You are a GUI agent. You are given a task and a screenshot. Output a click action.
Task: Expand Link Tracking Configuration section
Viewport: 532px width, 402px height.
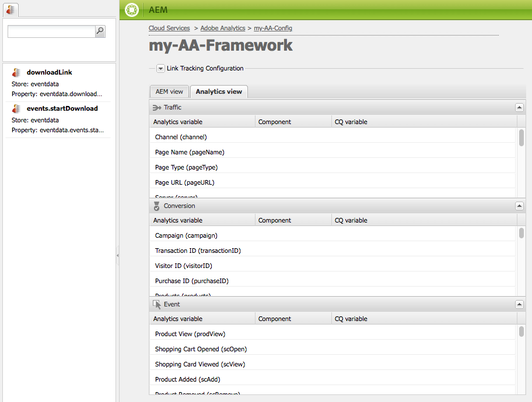point(160,69)
